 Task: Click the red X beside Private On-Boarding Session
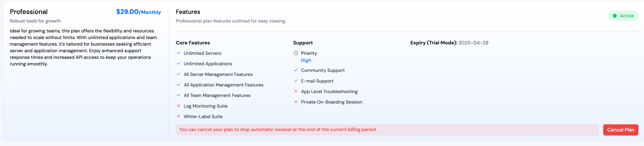pos(296,102)
